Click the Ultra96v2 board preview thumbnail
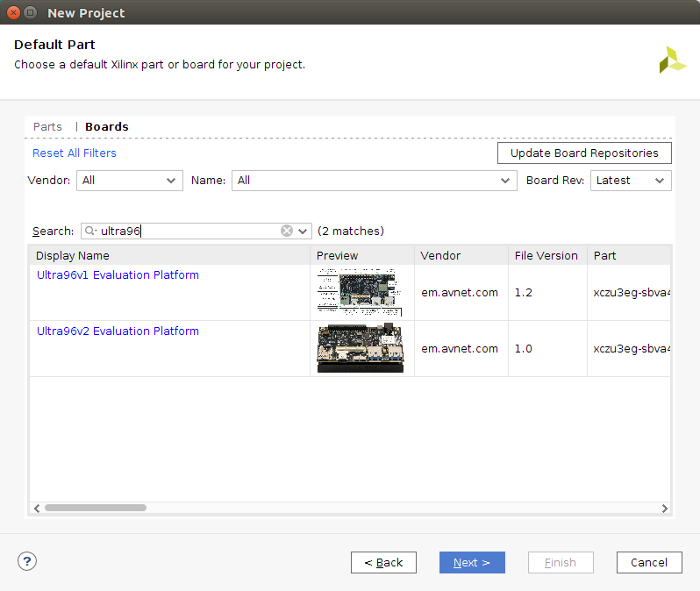This screenshot has width=700, height=591. coord(361,348)
